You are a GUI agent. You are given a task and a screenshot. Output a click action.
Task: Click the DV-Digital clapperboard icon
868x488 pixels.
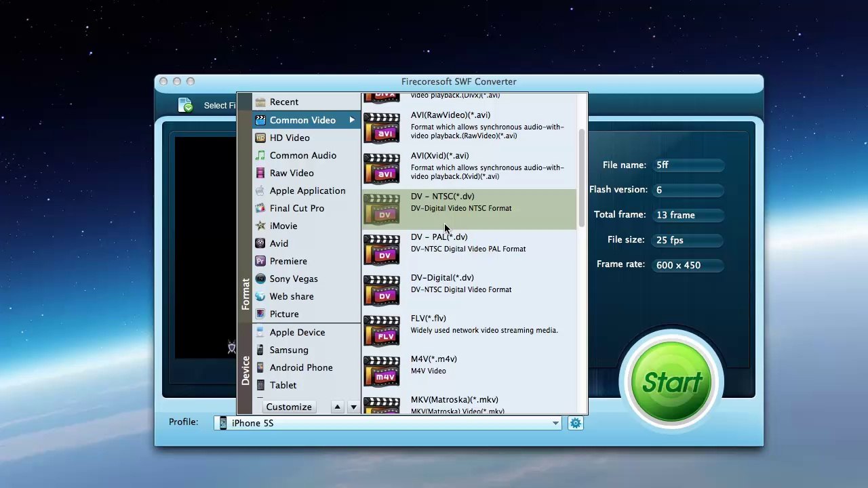(x=382, y=291)
